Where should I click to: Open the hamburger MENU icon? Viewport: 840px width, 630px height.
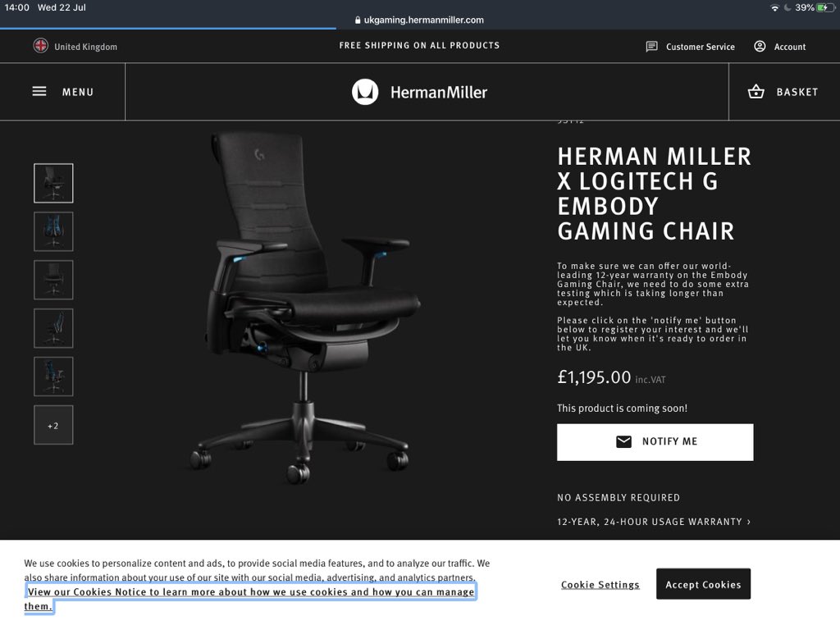point(39,92)
